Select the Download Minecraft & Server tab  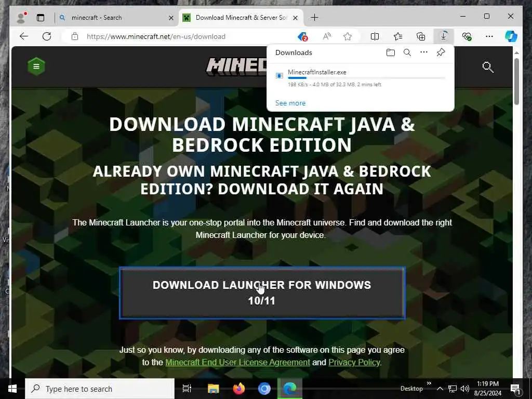click(x=241, y=18)
